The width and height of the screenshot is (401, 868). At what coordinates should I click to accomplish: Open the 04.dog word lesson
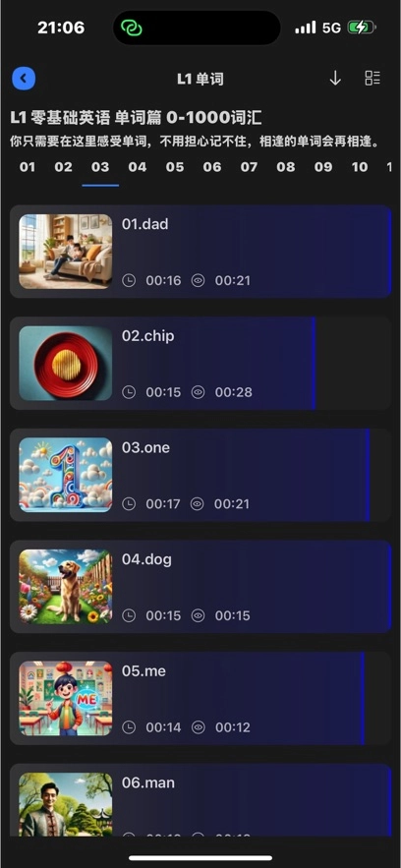pos(200,587)
